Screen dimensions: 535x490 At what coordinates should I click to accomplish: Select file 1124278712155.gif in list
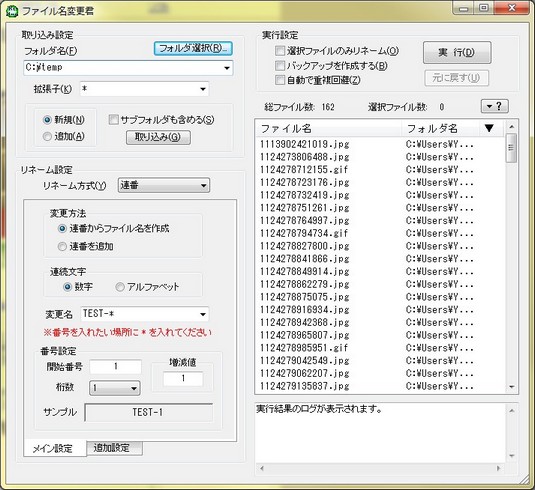point(304,170)
